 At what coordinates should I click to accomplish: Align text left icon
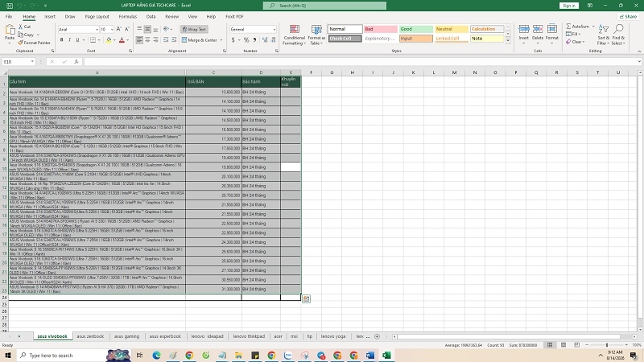(x=139, y=39)
